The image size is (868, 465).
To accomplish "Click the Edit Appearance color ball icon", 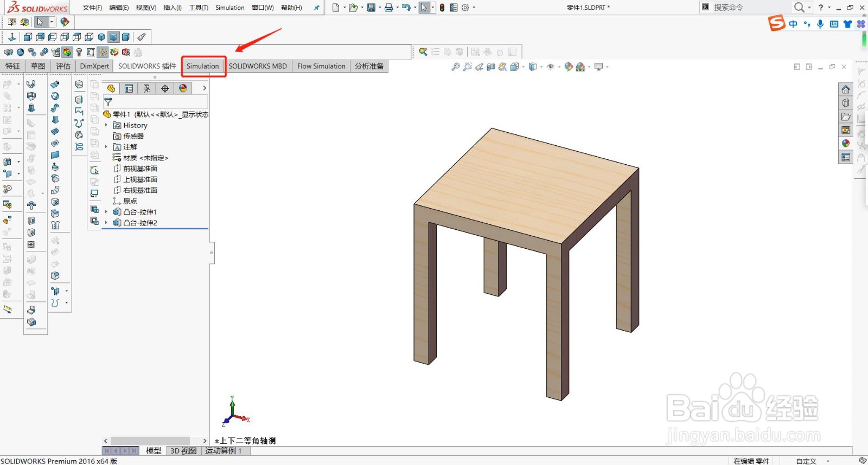I will pos(569,67).
